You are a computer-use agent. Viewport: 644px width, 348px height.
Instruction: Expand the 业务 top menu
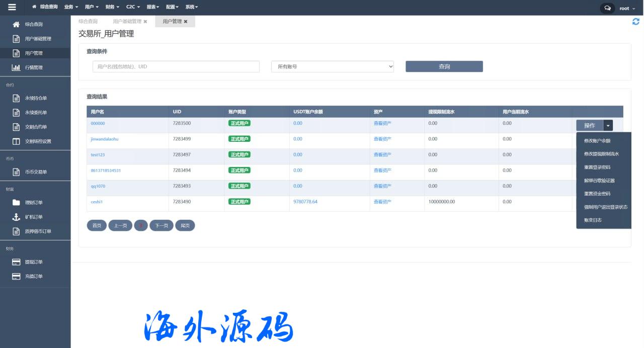[71, 7]
